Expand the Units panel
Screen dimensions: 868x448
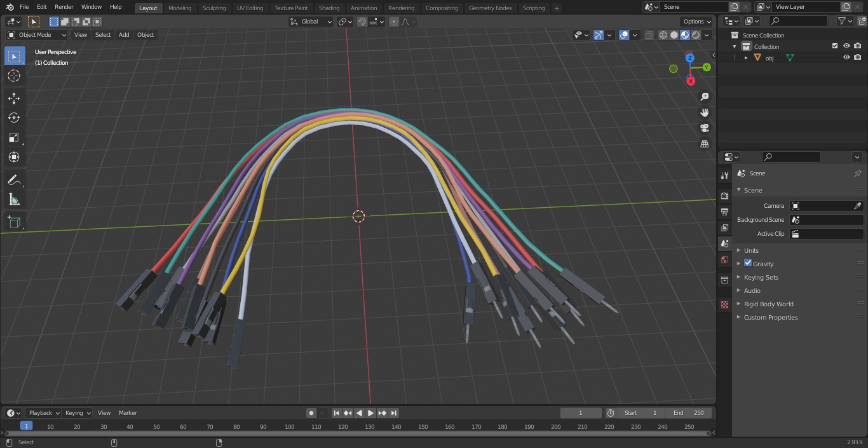click(751, 250)
